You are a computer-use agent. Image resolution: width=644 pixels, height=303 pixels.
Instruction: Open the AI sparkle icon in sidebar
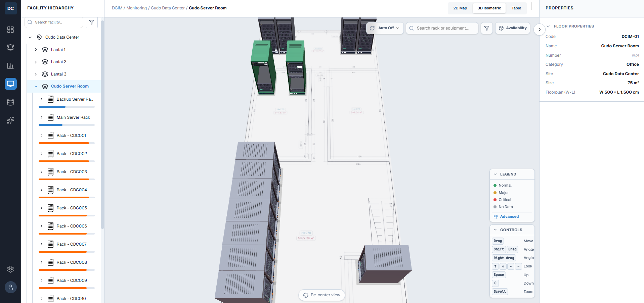(x=10, y=120)
